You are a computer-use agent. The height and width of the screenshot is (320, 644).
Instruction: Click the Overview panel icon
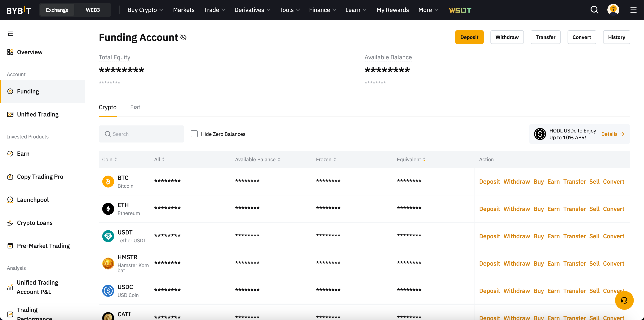[x=11, y=52]
